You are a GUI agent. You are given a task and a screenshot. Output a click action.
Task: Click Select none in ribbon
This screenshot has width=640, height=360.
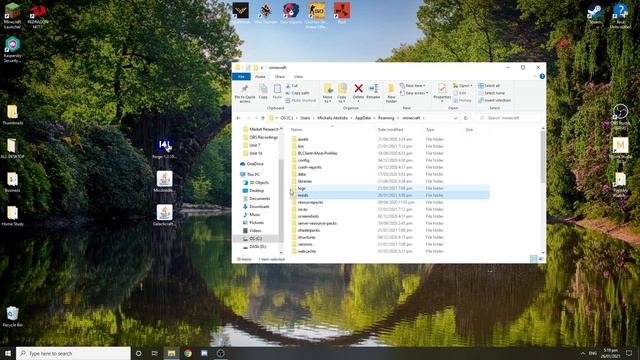(492, 93)
